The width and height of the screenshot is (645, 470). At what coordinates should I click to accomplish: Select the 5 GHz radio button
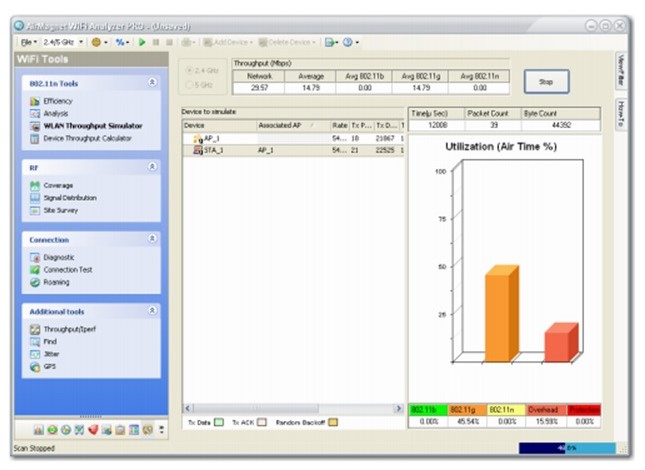click(191, 84)
